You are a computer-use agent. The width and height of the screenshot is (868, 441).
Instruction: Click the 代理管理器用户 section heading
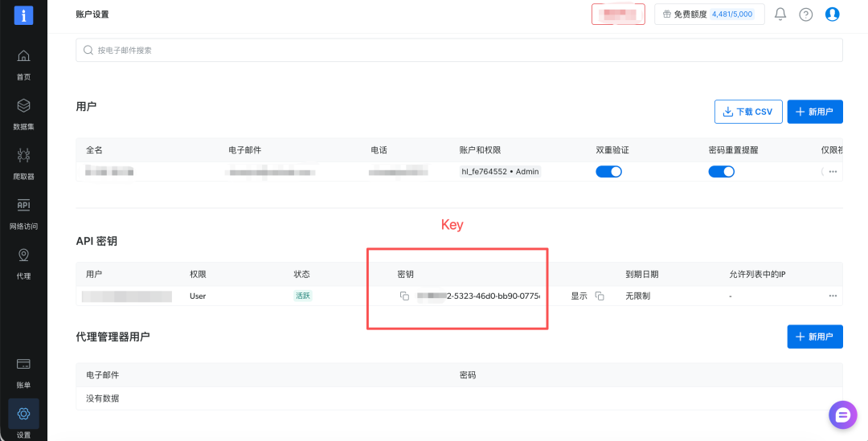coord(113,337)
